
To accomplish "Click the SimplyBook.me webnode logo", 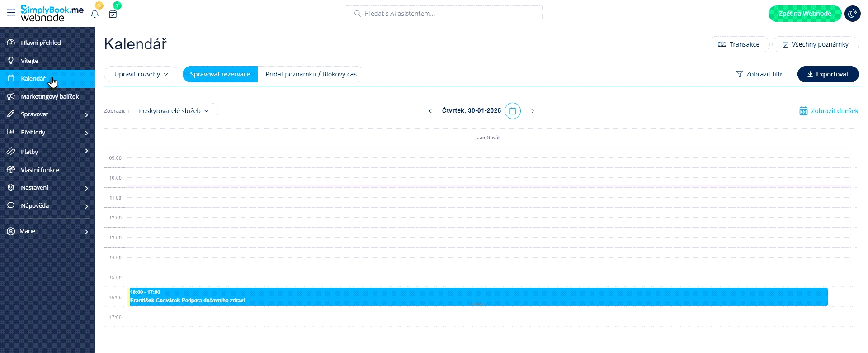I will (x=52, y=14).
